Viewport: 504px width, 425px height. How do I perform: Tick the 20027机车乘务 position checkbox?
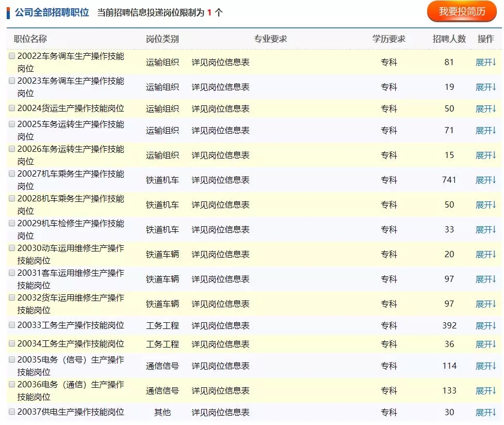pos(12,174)
